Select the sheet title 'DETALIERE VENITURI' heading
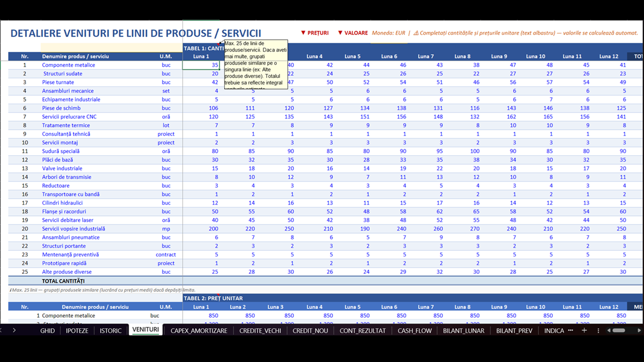The image size is (644, 362). (136, 33)
